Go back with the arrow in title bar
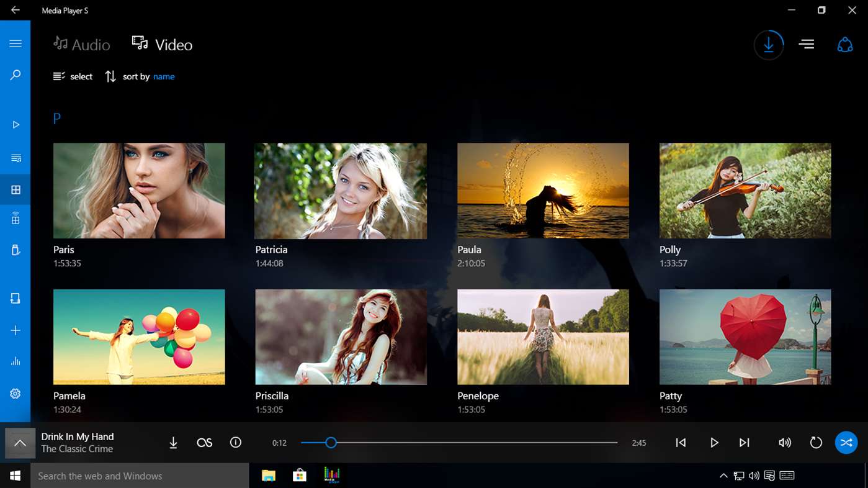This screenshot has height=488, width=868. (15, 10)
